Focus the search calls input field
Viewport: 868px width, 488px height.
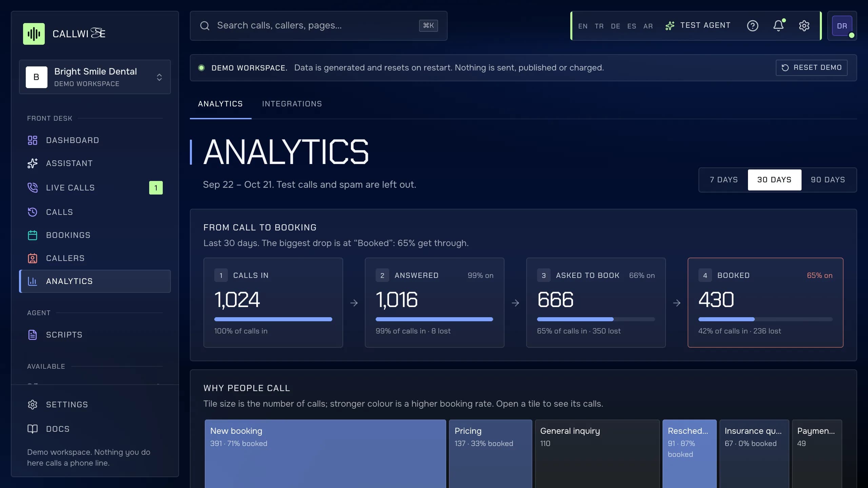pos(319,26)
